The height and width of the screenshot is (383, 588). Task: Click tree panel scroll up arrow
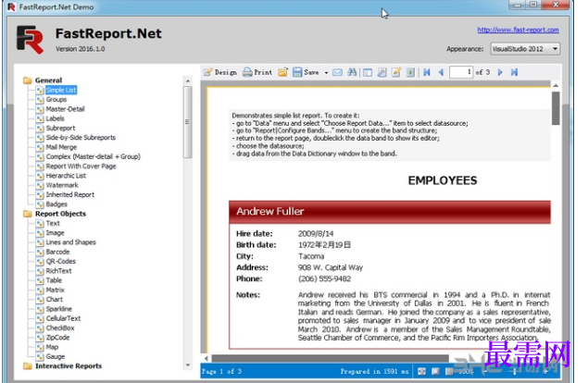[x=188, y=80]
